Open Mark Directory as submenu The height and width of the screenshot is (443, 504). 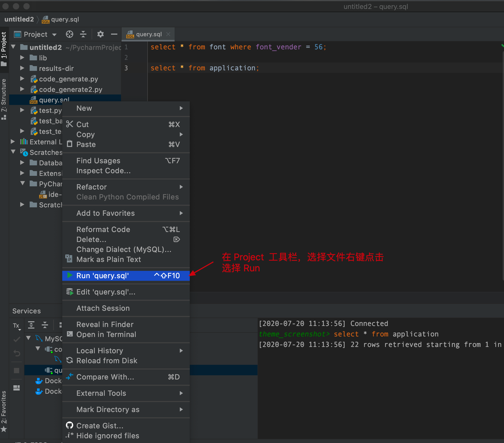click(x=126, y=409)
